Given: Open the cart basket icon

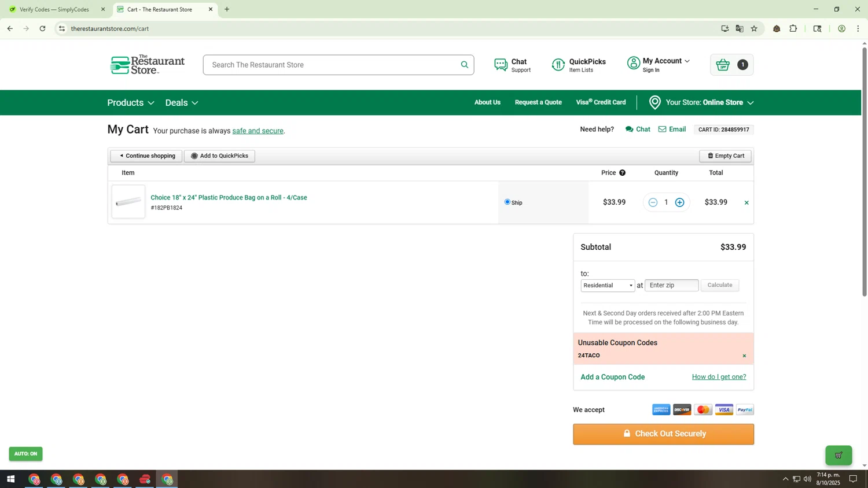Looking at the screenshot, I should (723, 65).
